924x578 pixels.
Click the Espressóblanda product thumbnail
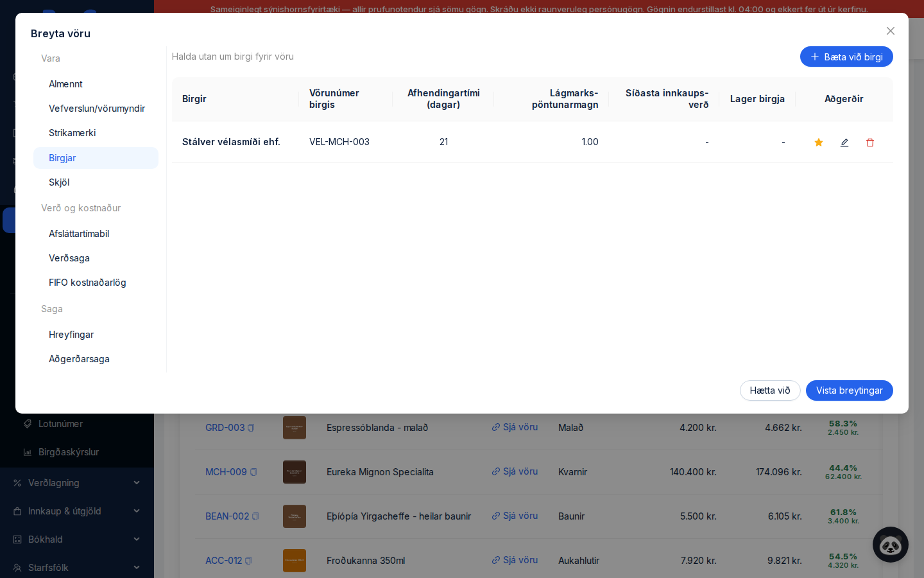pos(295,428)
